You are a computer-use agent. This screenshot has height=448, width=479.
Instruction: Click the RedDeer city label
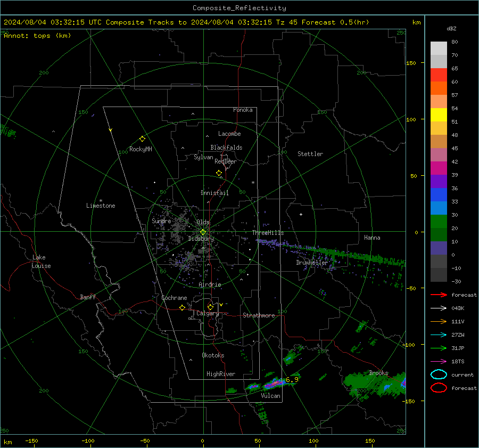pos(226,161)
